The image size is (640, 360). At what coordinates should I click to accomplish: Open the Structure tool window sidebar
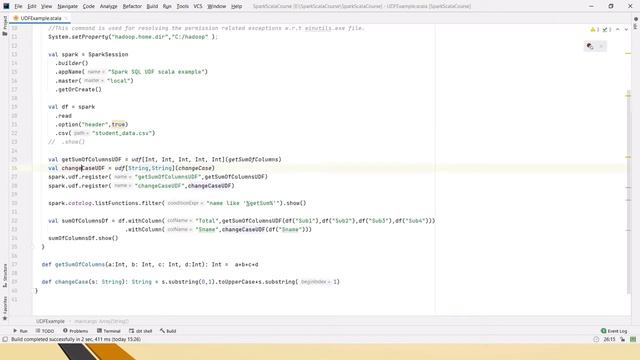pyautogui.click(x=5, y=275)
